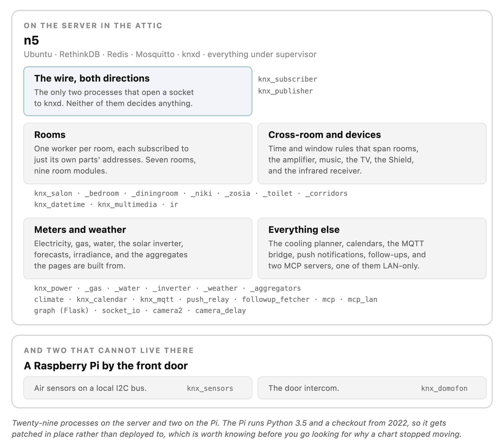Viewport: 504px width, 442px height.
Task: Select the knx_domofon door intercom box
Action: pos(372,388)
